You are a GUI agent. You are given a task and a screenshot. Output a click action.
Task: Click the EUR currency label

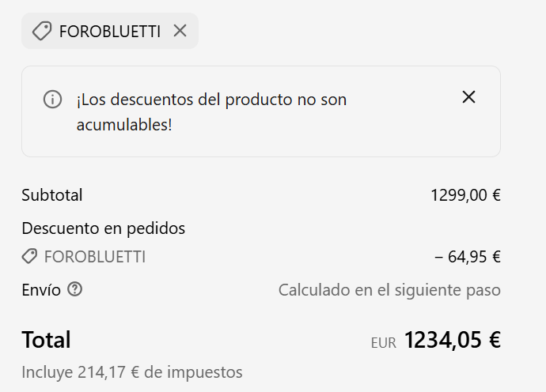tap(383, 343)
